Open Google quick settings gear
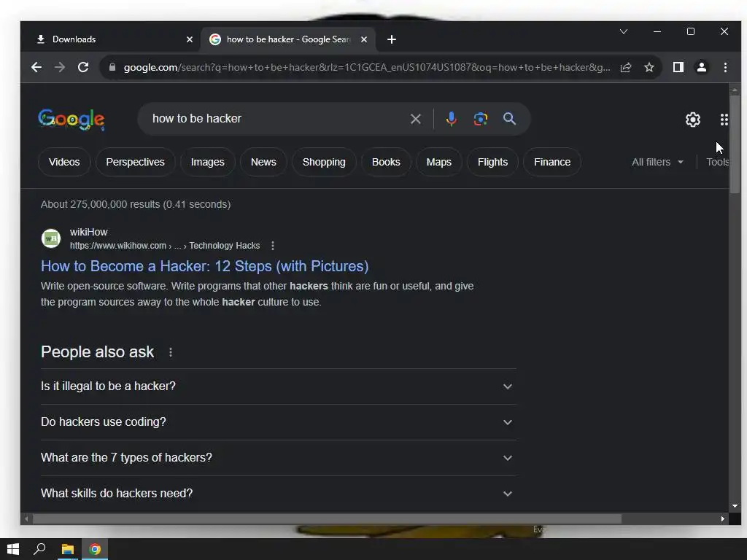Image resolution: width=747 pixels, height=560 pixels. (x=693, y=120)
